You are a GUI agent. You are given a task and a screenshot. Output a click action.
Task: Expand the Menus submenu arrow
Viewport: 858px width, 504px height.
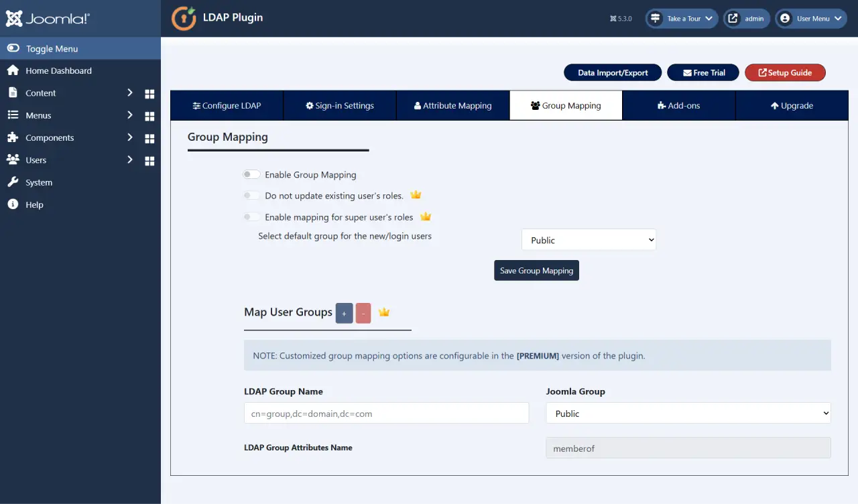tap(130, 115)
